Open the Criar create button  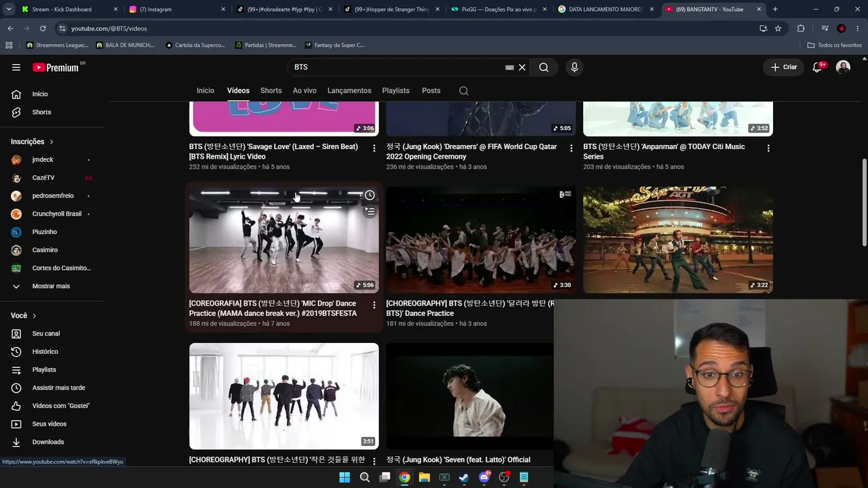[784, 67]
